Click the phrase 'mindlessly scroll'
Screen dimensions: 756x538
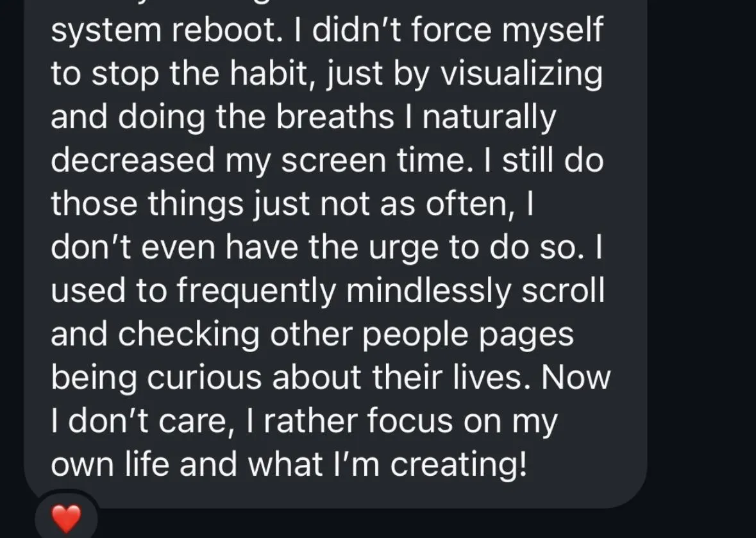pos(475,290)
